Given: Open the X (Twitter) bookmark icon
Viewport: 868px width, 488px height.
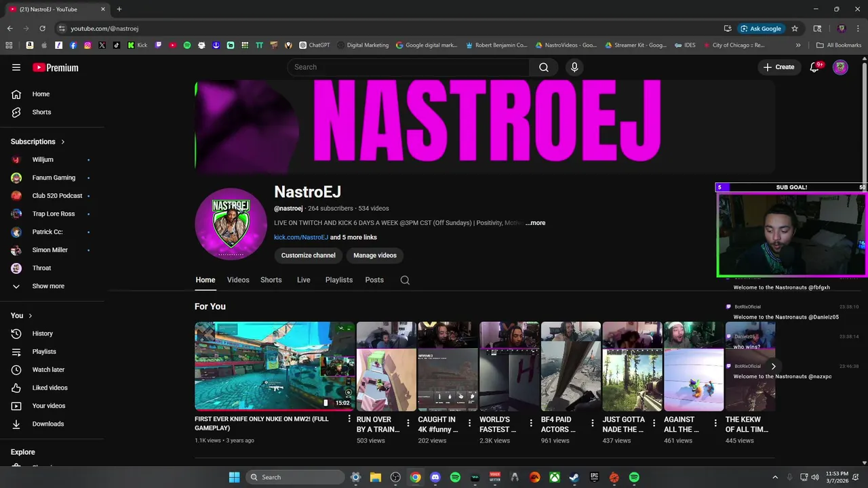Looking at the screenshot, I should point(102,45).
